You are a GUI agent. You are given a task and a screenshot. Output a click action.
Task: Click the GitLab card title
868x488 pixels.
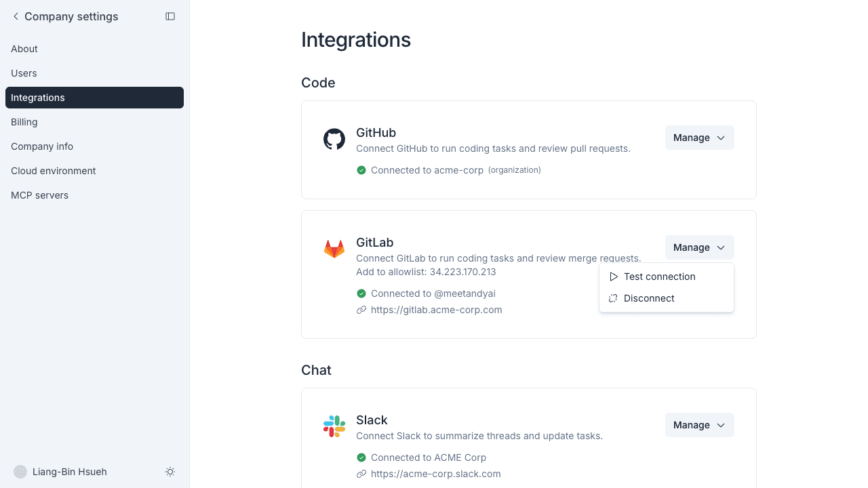(x=375, y=243)
